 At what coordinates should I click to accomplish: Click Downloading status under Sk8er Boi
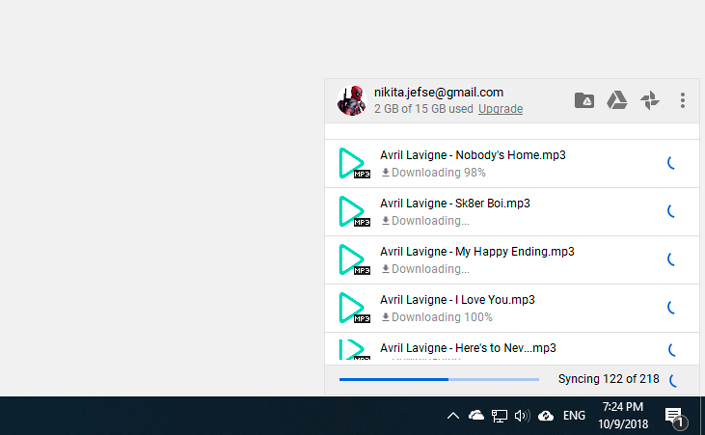pos(426,221)
